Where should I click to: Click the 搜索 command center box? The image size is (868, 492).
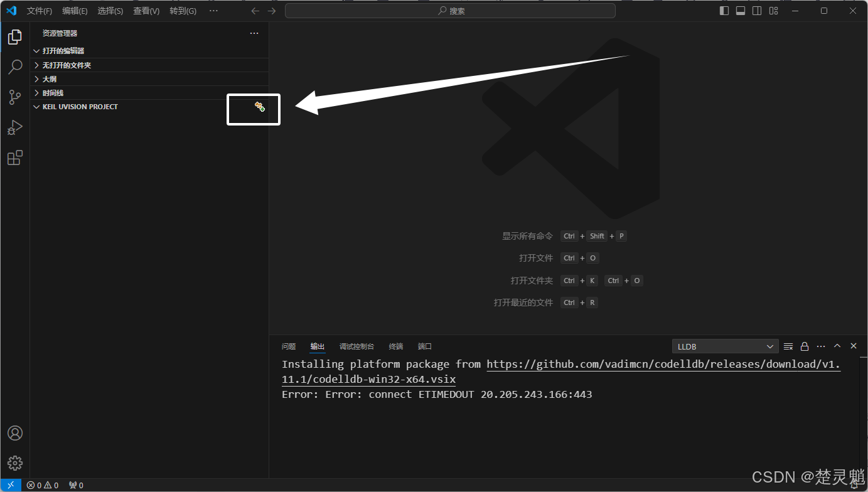pyautogui.click(x=450, y=11)
